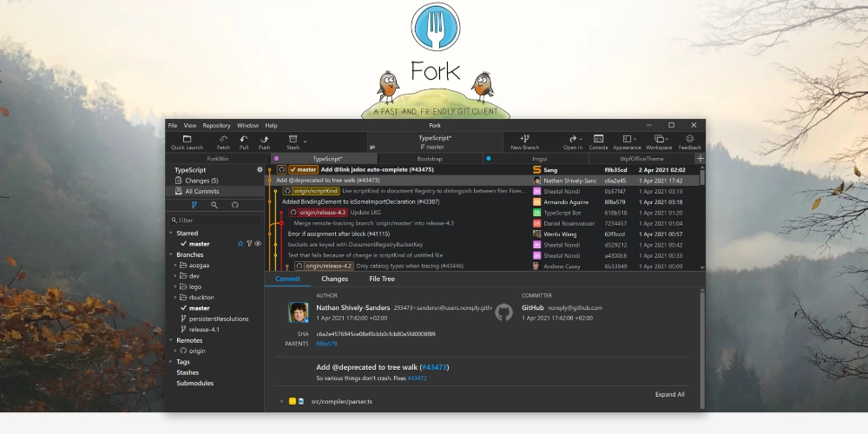Open issue link #43473 in commit title
Image resolution: width=868 pixels, height=434 pixels.
434,367
